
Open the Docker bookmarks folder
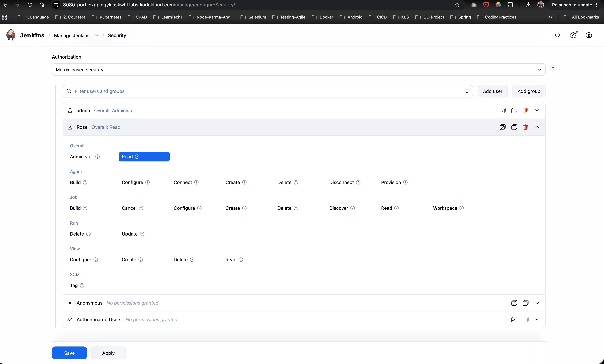pos(322,17)
